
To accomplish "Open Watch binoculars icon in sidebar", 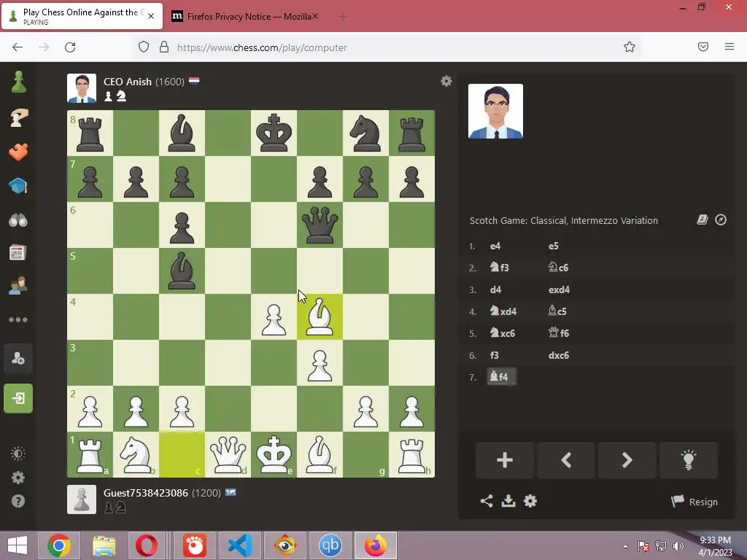I will [18, 219].
